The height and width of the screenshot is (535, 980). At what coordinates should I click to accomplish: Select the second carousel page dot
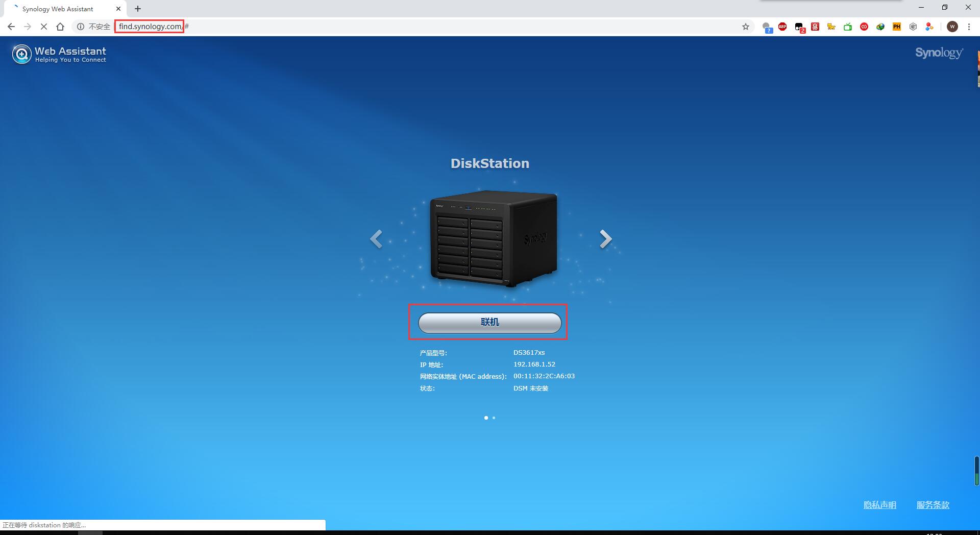pos(494,418)
